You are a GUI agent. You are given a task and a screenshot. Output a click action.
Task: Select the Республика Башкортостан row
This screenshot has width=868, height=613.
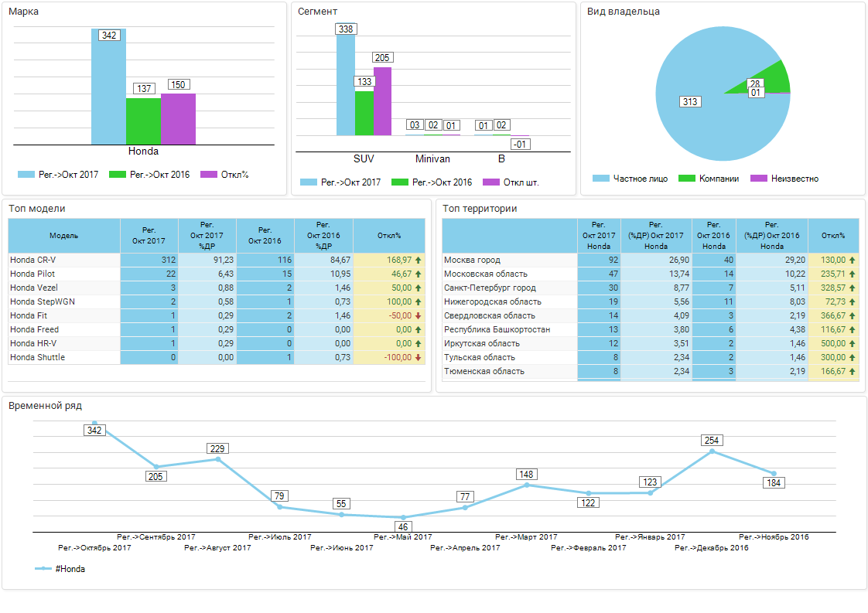click(651, 329)
